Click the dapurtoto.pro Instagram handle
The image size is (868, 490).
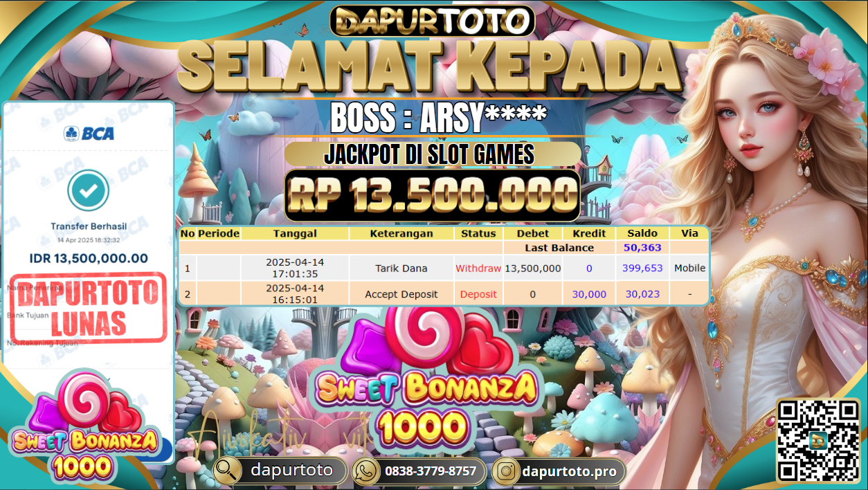(x=569, y=471)
